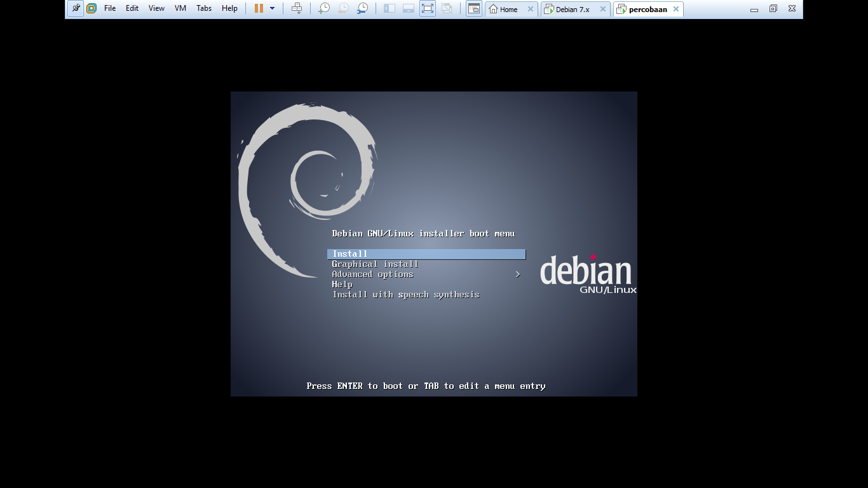
Task: Switch to the Home tab
Action: click(508, 9)
